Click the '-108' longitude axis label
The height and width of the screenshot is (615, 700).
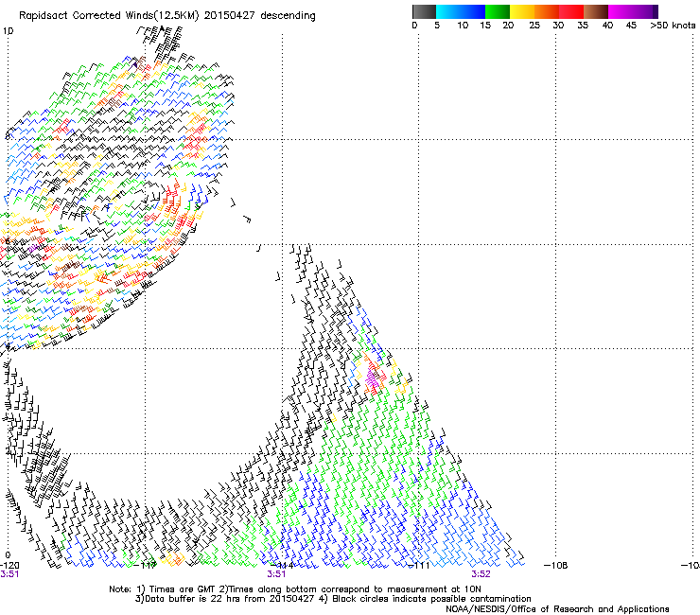pyautogui.click(x=556, y=566)
